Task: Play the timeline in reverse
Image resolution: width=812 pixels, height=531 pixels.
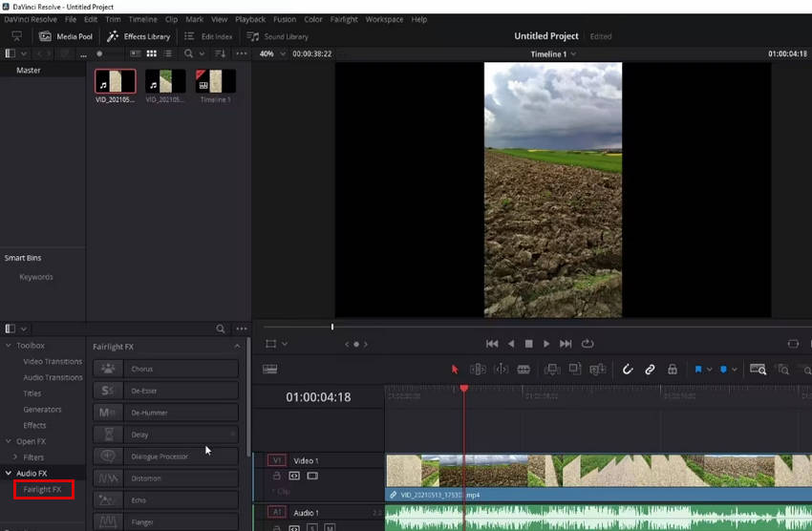Action: point(511,344)
